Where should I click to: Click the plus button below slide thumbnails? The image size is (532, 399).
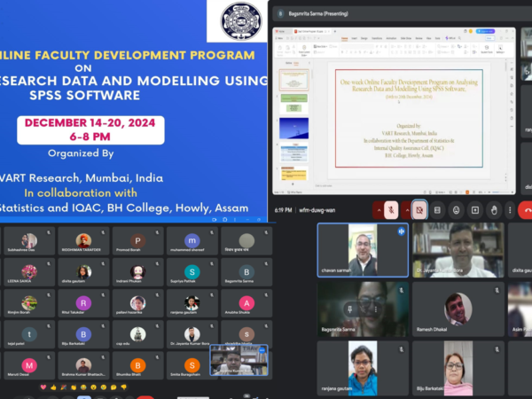coord(293,184)
